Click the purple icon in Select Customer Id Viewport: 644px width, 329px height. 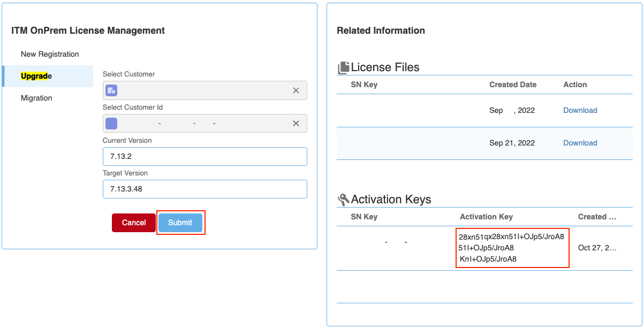point(111,124)
